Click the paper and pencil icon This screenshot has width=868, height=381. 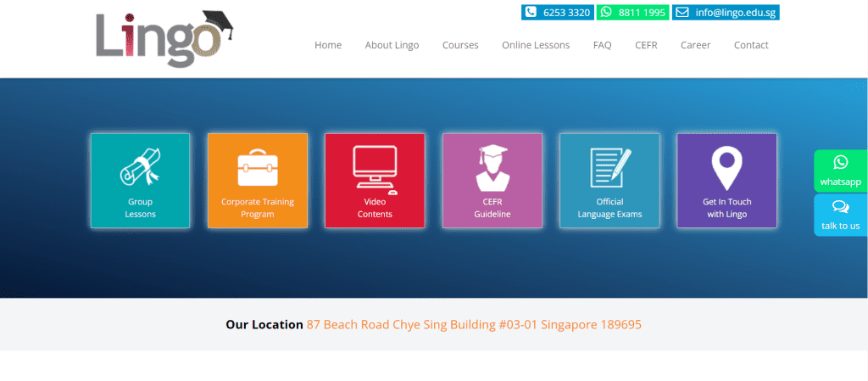[x=611, y=168]
